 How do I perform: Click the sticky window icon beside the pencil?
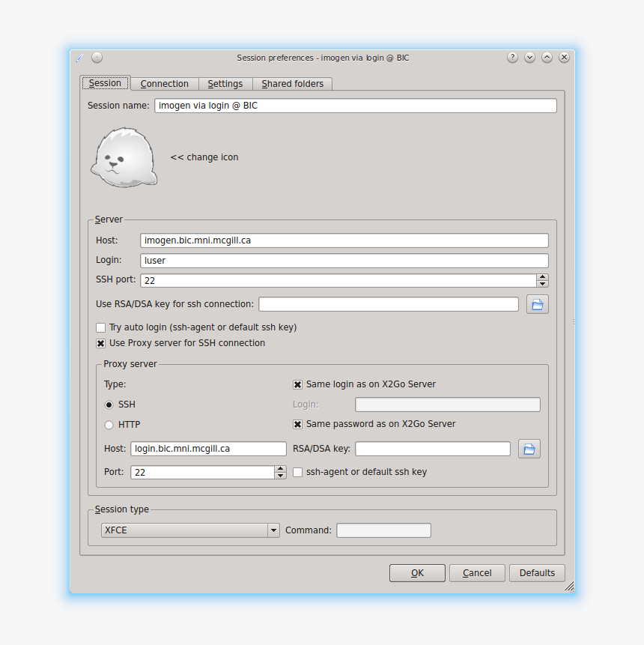97,57
